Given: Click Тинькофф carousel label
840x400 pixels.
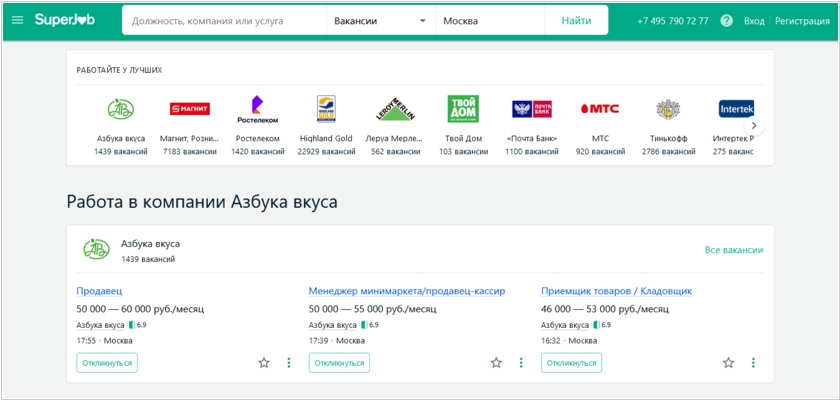Looking at the screenshot, I should 669,139.
